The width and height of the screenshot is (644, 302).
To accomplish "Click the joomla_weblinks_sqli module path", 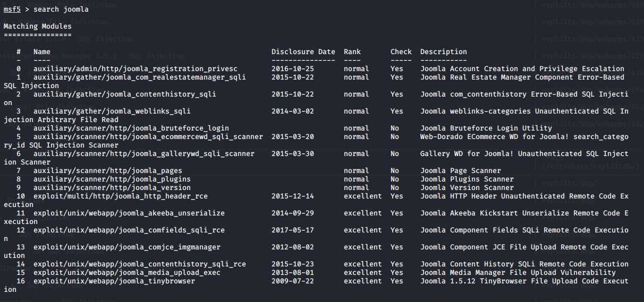I will click(x=112, y=111).
